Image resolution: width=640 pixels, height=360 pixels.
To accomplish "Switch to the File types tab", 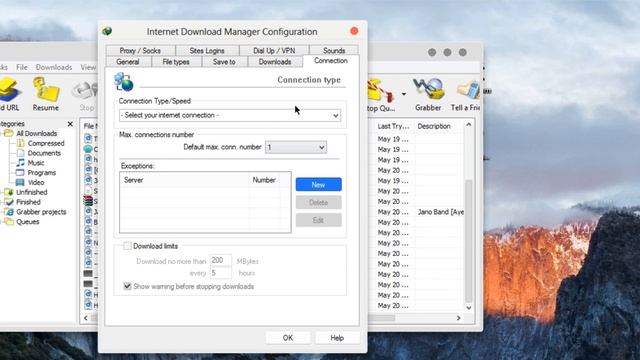I will point(176,62).
